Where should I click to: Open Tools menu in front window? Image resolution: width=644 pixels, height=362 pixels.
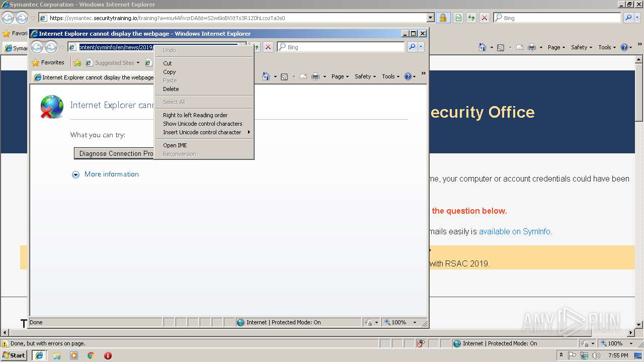coord(390,76)
